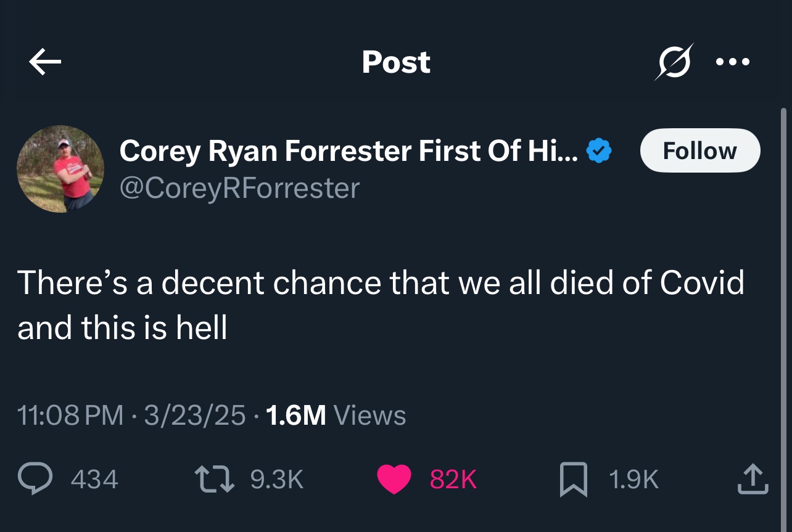This screenshot has width=792, height=532.
Task: Click the 11:08 PM timestamp
Action: 70,415
